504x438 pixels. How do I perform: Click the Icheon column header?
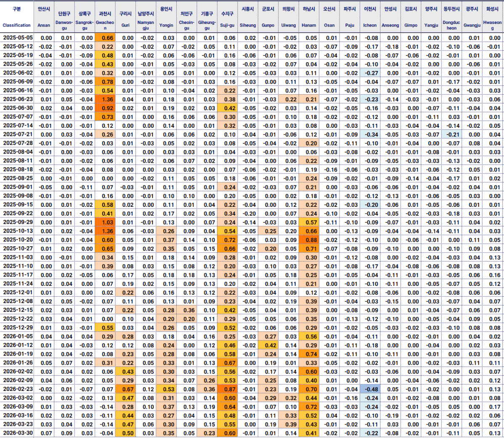(x=370, y=17)
